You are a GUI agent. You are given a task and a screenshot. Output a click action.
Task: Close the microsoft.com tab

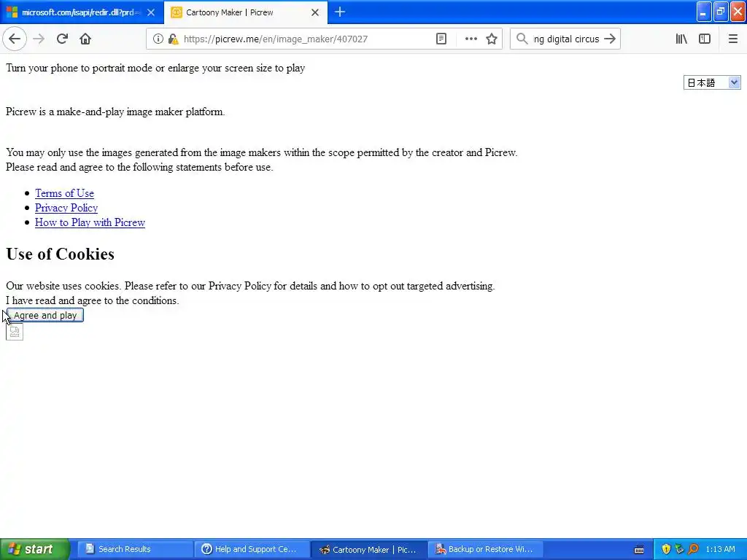(151, 12)
